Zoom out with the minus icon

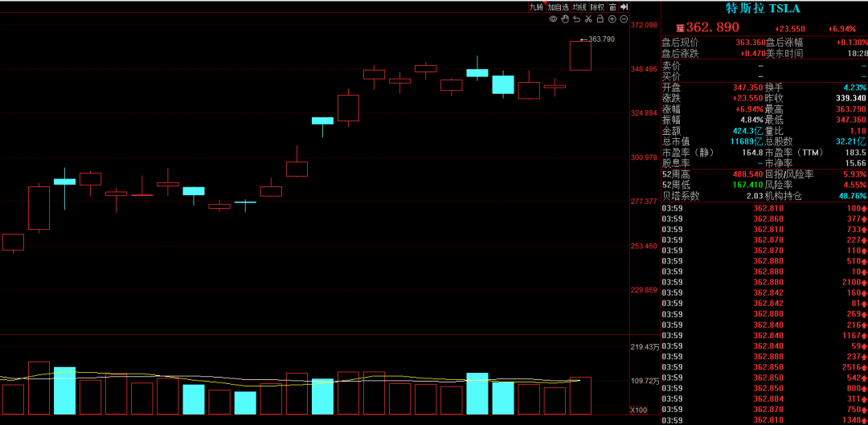[x=624, y=18]
